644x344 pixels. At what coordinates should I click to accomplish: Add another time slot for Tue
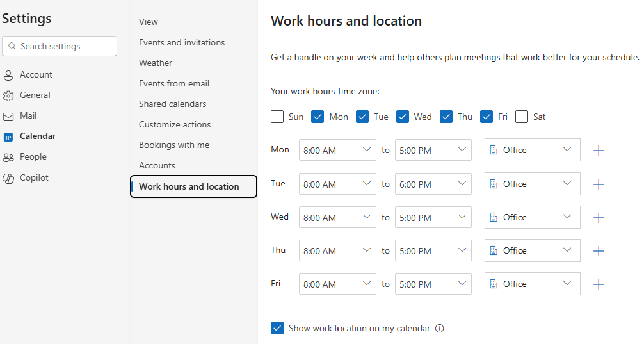point(599,184)
